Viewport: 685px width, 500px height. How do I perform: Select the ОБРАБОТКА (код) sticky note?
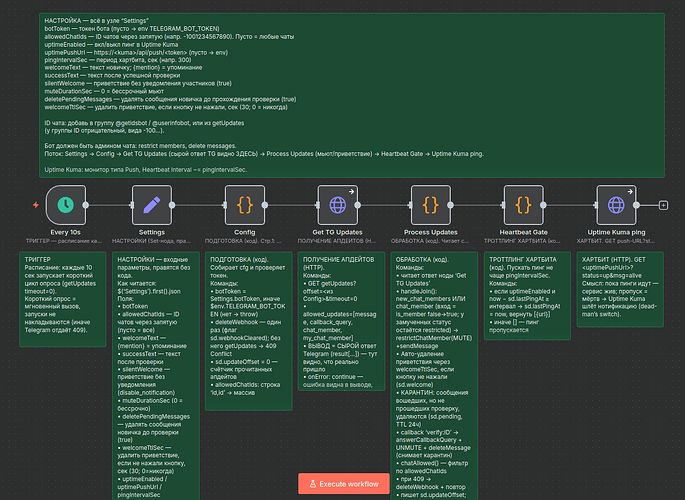tap(434, 376)
